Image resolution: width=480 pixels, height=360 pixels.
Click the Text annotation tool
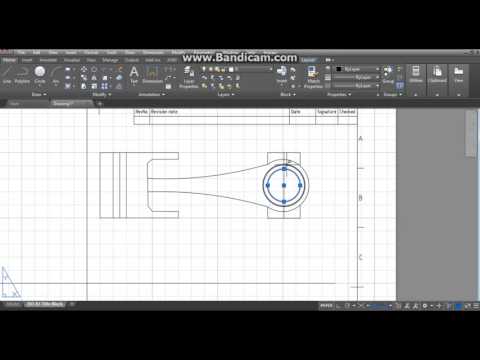(134, 75)
